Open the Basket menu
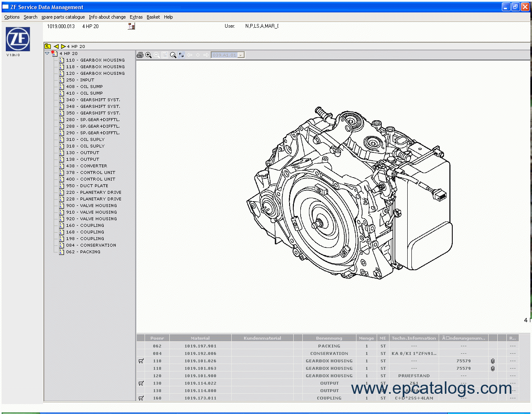532x414 pixels. [153, 17]
